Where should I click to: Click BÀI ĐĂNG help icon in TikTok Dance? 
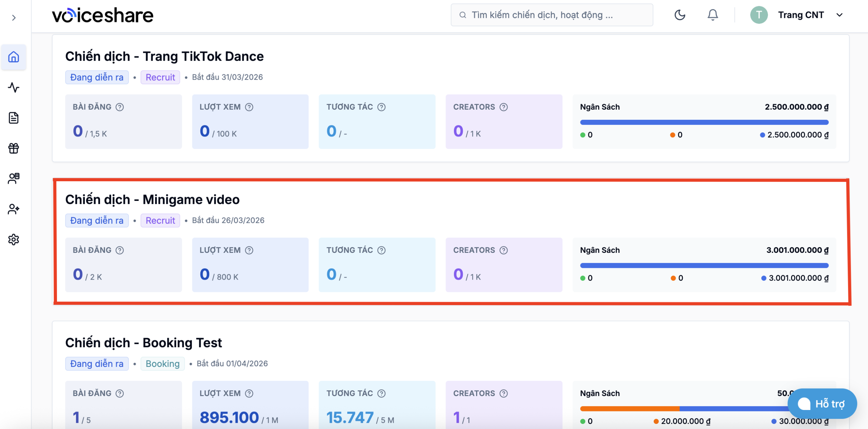(120, 107)
